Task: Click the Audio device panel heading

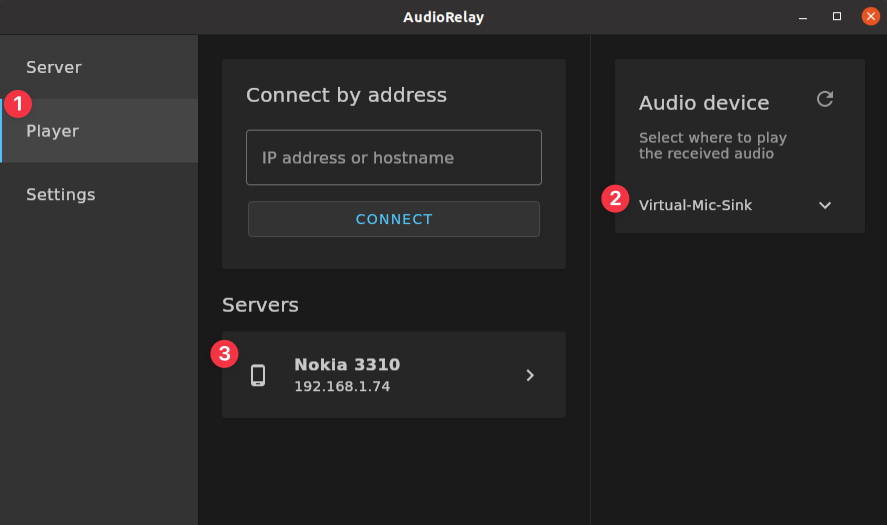Action: (x=704, y=103)
